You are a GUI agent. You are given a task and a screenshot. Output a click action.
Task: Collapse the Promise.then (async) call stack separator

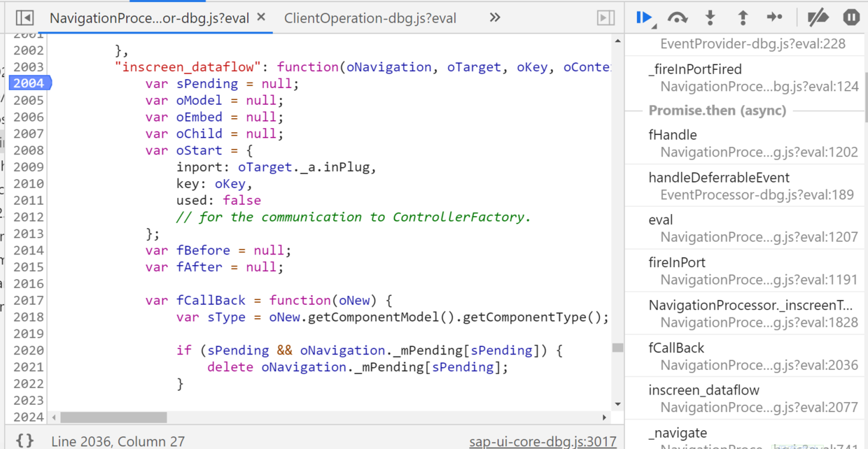(717, 111)
